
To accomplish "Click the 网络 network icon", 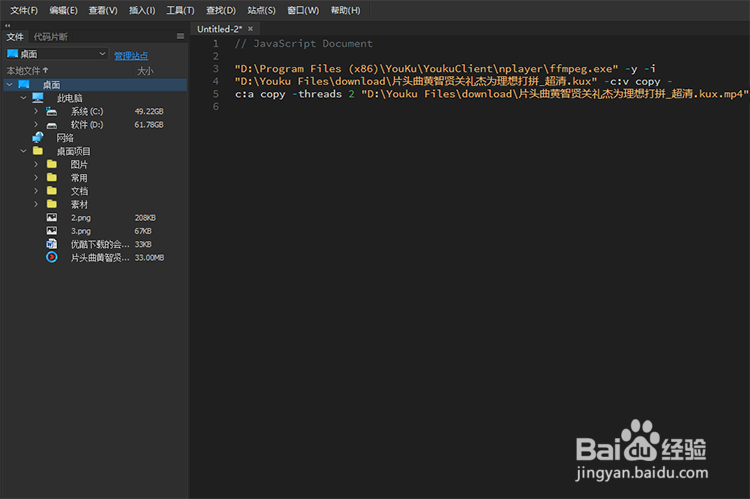I will (38, 138).
